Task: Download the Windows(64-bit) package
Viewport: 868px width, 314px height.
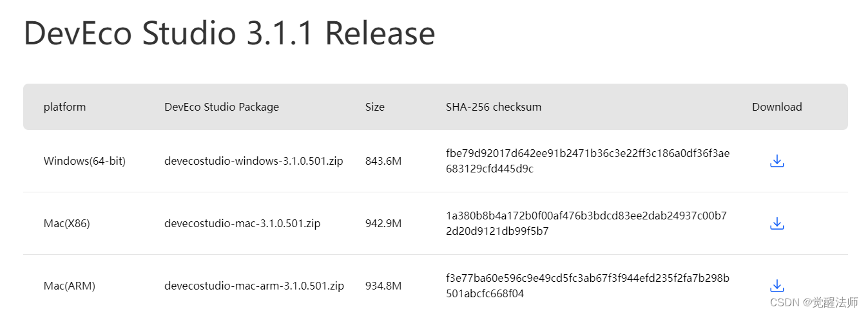Action: (776, 161)
